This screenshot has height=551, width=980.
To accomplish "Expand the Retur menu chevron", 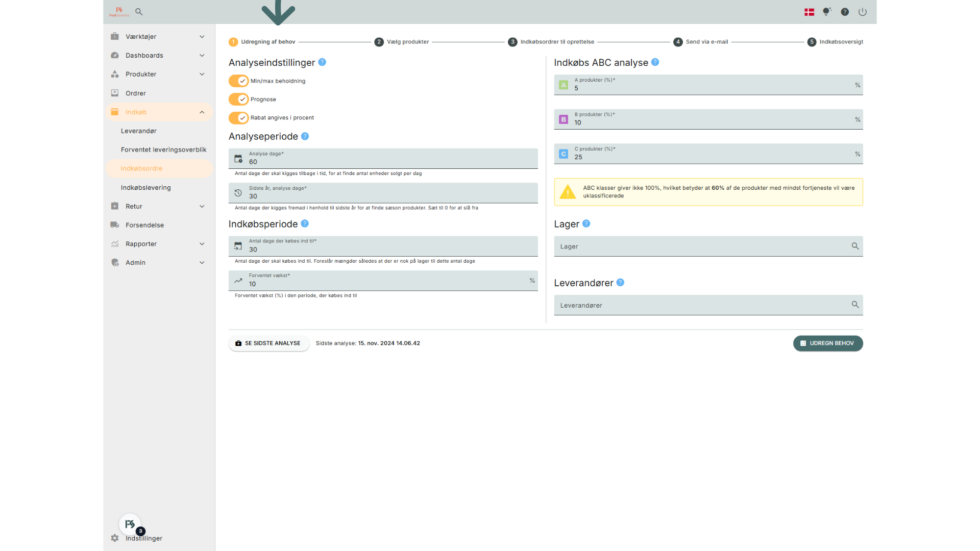I will tap(202, 207).
